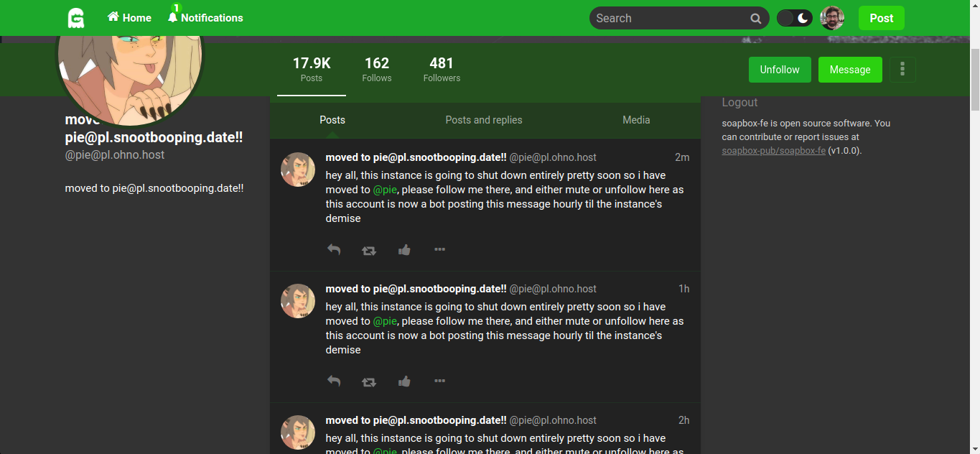Image resolution: width=980 pixels, height=454 pixels.
Task: Expand more options on second post
Action: (x=440, y=381)
